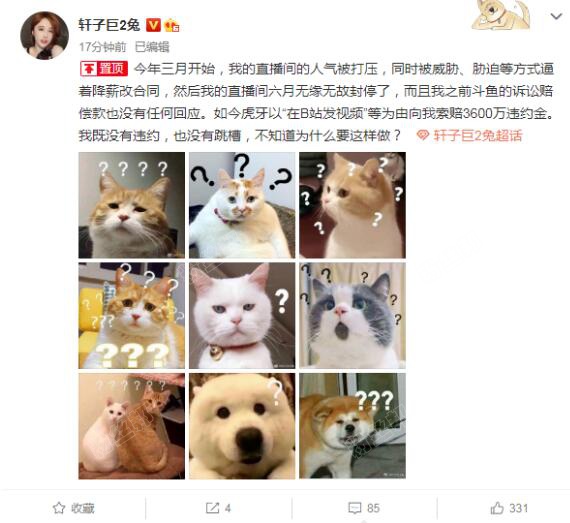
Task: Open the user's round avatar photo
Action: [44, 35]
